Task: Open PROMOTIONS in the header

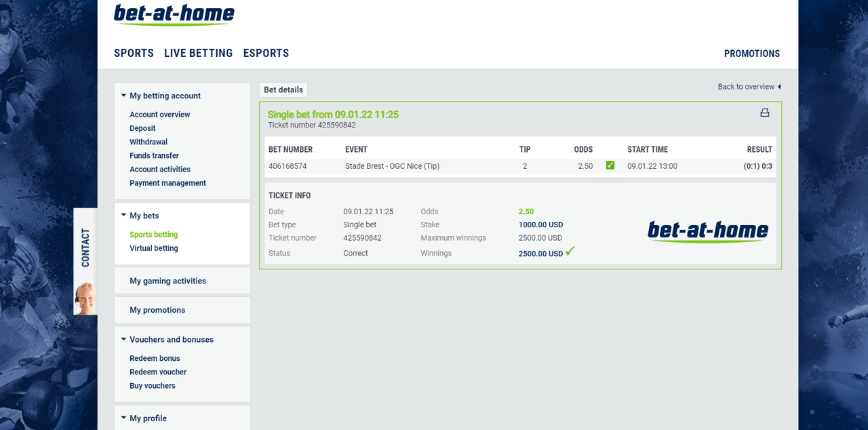Action: pyautogui.click(x=752, y=54)
